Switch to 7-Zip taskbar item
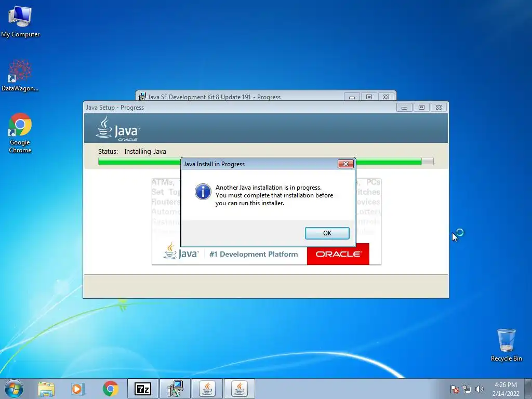This screenshot has height=399, width=532. (143, 389)
